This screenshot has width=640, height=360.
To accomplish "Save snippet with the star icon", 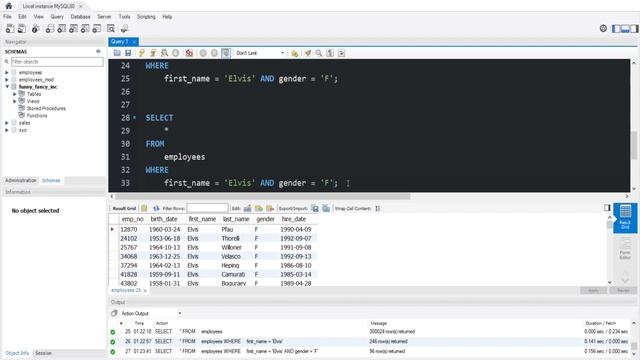I will [x=294, y=53].
